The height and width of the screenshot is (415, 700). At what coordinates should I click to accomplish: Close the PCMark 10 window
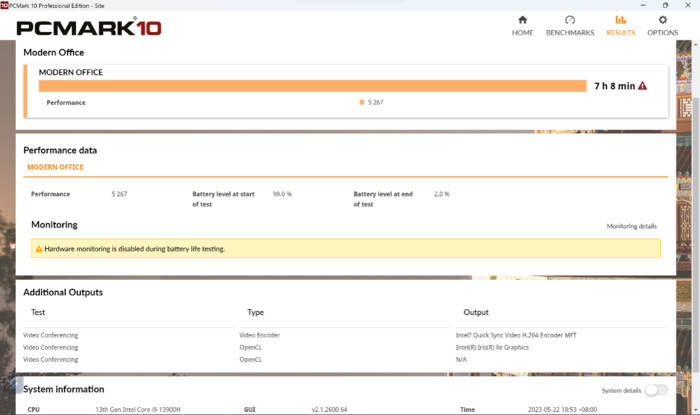688,5
